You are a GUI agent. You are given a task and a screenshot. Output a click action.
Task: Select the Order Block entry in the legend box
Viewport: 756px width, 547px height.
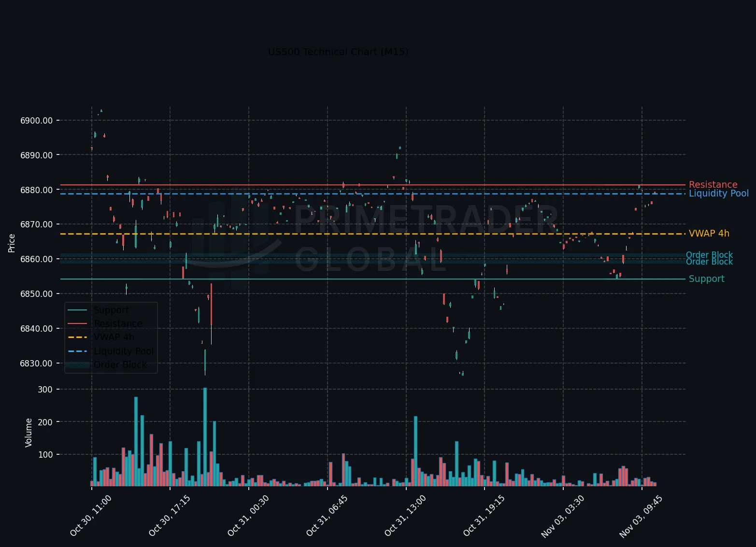(x=120, y=365)
